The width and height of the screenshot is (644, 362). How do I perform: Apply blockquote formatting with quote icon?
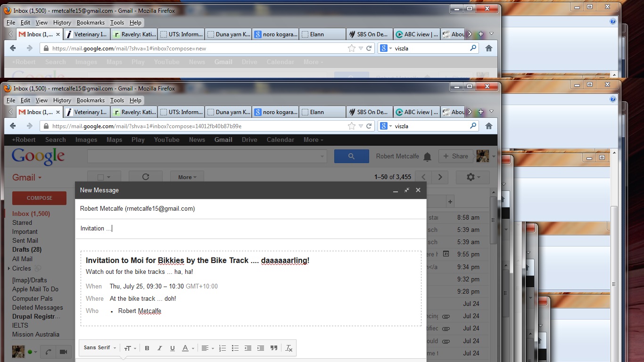274,348
